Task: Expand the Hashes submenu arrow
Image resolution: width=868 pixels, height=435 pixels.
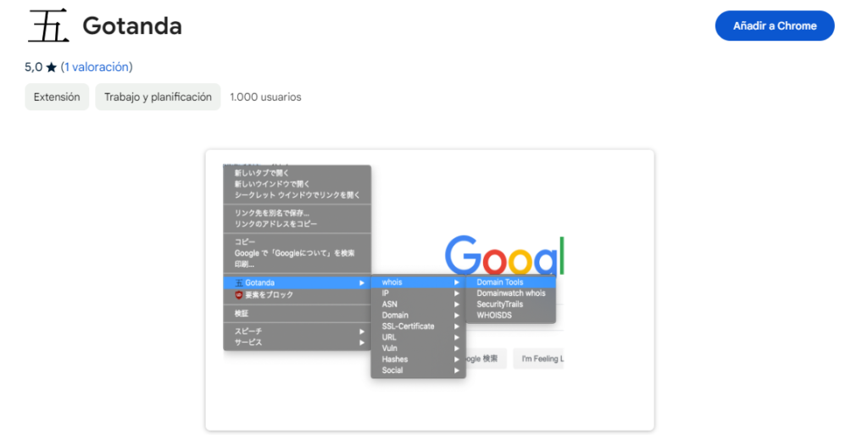Action: click(x=457, y=360)
